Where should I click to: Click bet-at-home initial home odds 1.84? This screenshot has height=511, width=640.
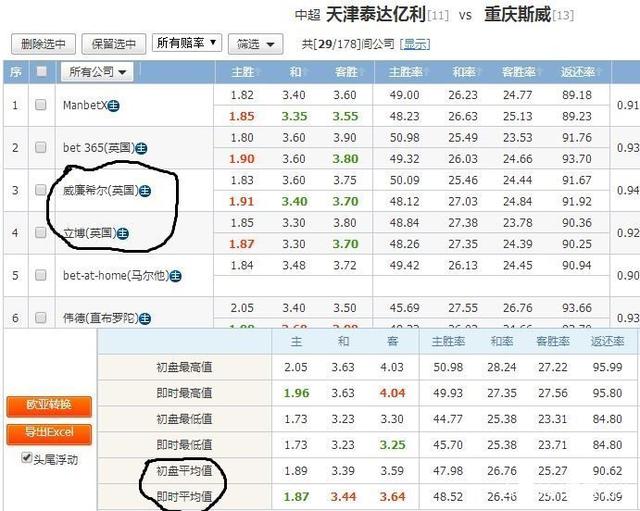coord(242,266)
